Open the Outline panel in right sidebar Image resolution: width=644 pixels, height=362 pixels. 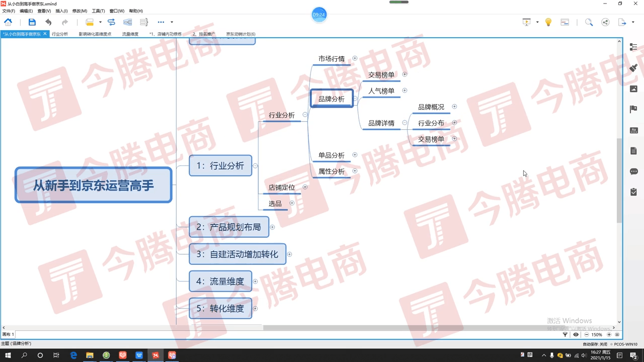click(x=633, y=47)
